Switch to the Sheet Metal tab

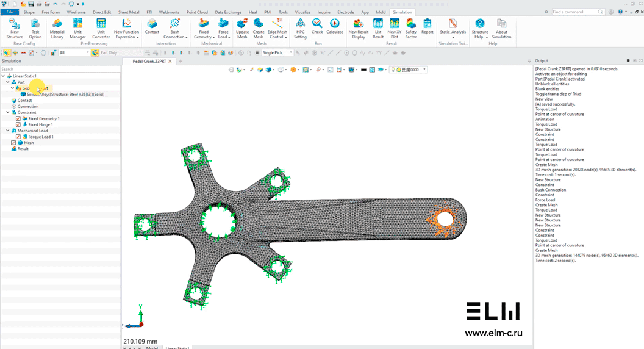[129, 12]
